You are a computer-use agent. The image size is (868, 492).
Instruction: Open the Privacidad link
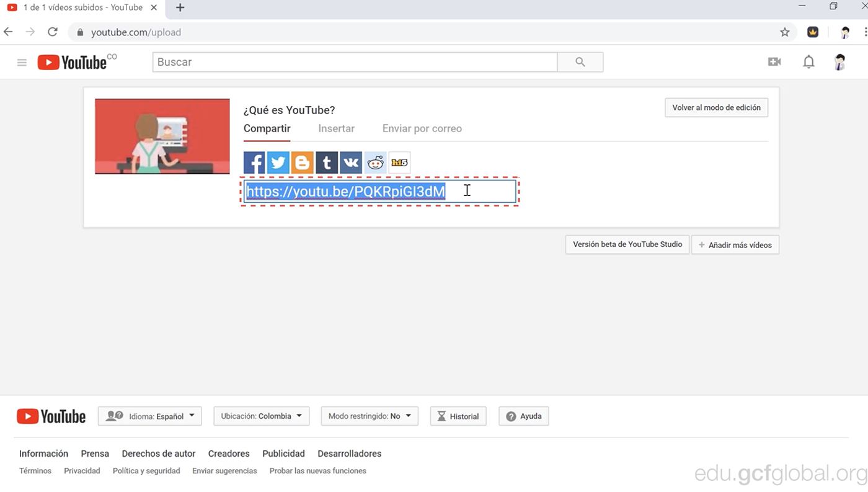tap(82, 471)
